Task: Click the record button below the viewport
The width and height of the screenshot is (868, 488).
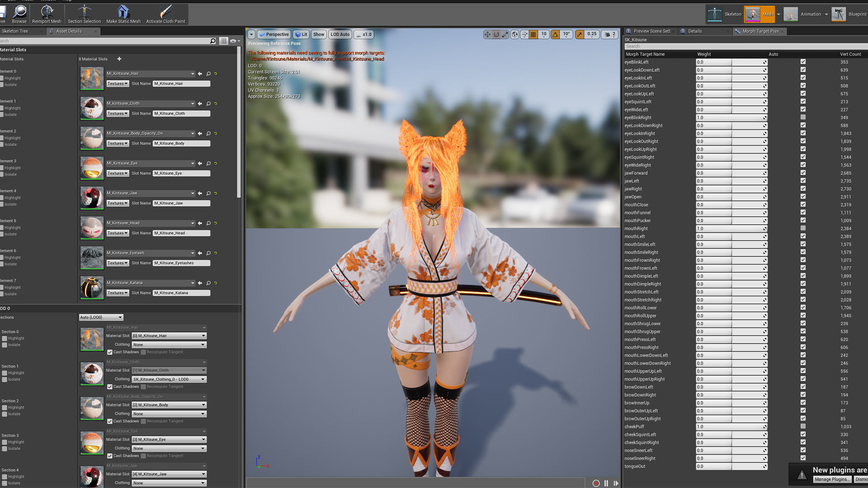Action: 596,483
